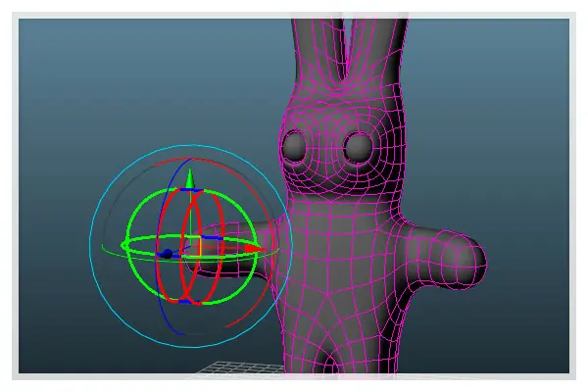Click the green Y-axis translate arrow
Image resolution: width=588 pixels, height=392 pixels.
(x=190, y=177)
